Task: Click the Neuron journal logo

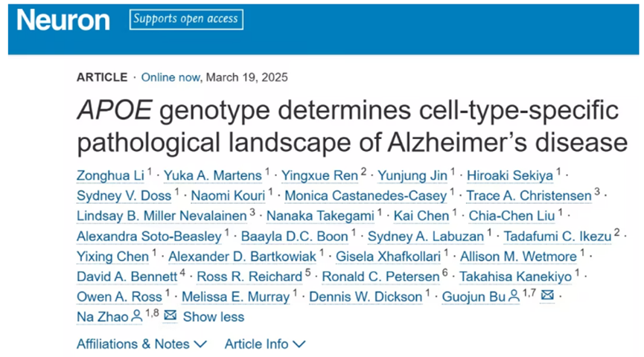Action: pos(63,20)
